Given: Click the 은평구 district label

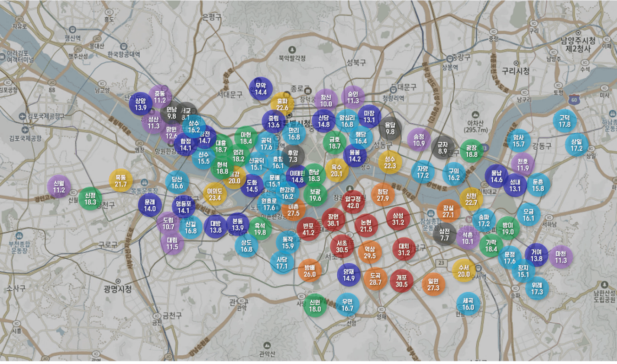Looking at the screenshot, I should click(212, 17).
